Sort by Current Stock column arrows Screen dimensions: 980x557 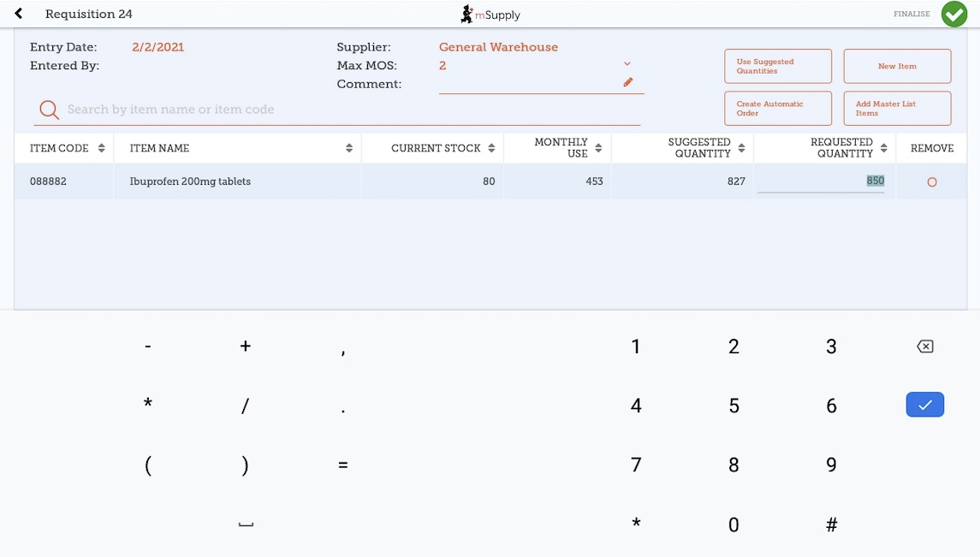coord(491,148)
